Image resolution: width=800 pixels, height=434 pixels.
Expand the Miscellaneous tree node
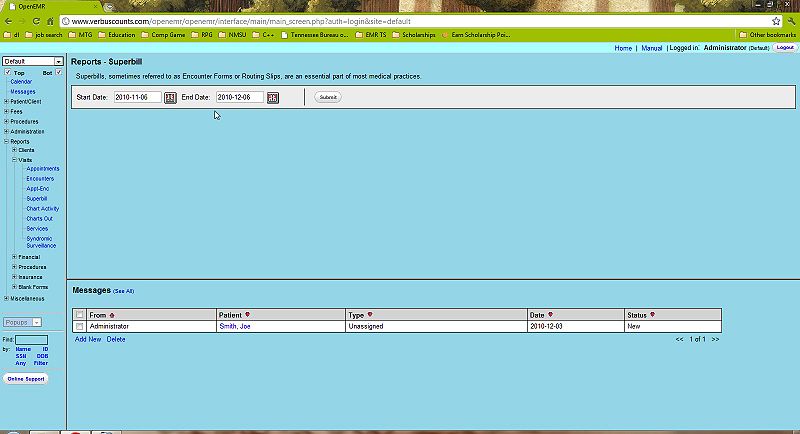(6, 298)
